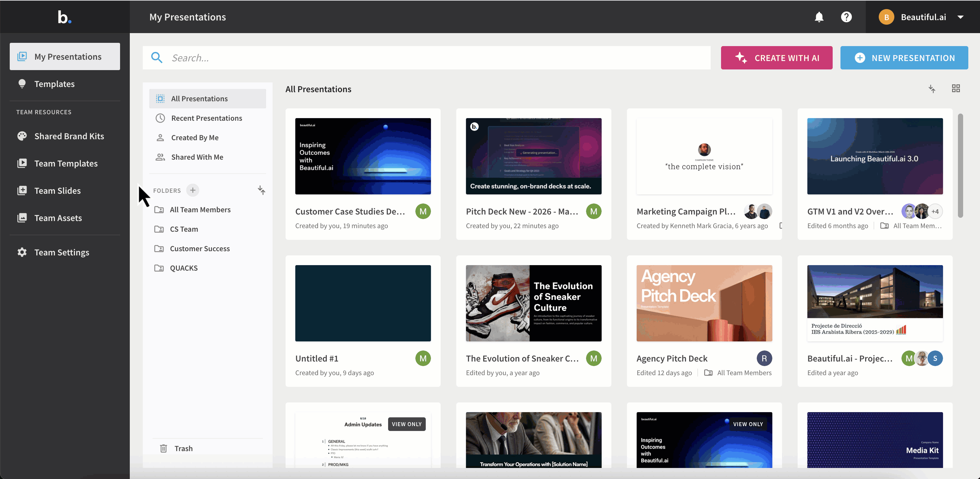Click the Shared Brand Kits palette icon
The width and height of the screenshot is (980, 479).
tap(22, 136)
